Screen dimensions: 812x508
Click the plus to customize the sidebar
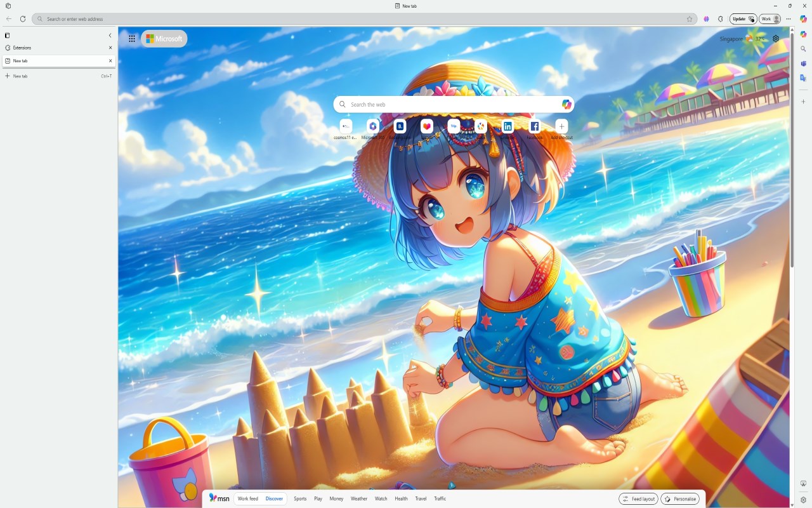[x=803, y=102]
